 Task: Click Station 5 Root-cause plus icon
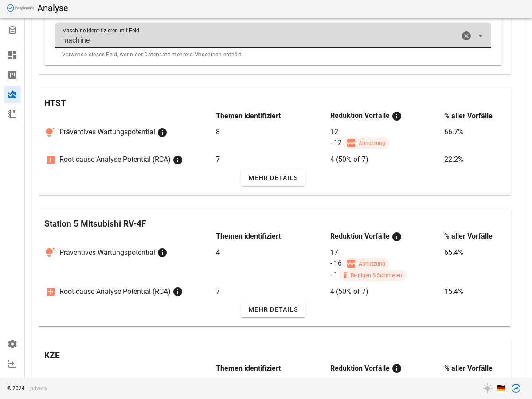tap(51, 292)
